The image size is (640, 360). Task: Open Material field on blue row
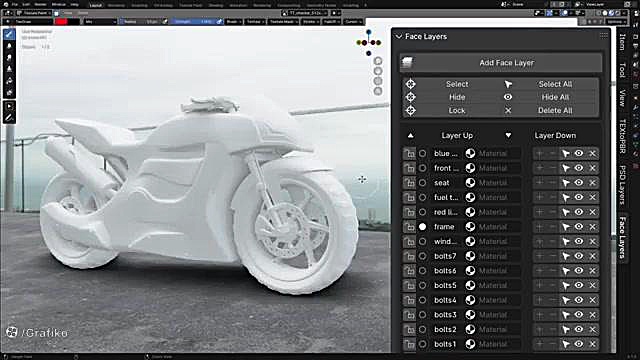pyautogui.click(x=498, y=153)
